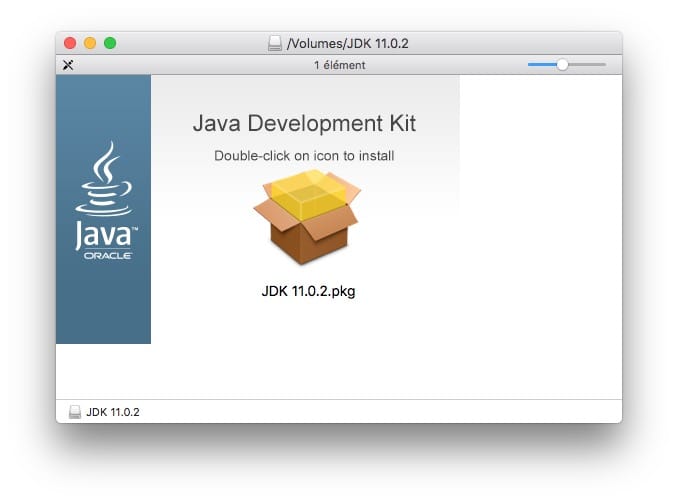Click 'Double-click on icon to install' text

coord(304,156)
